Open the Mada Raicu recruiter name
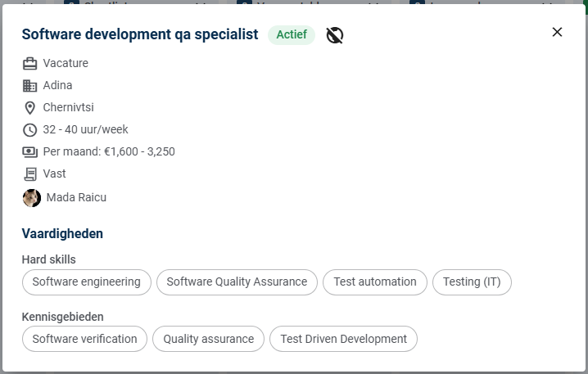 pos(76,197)
